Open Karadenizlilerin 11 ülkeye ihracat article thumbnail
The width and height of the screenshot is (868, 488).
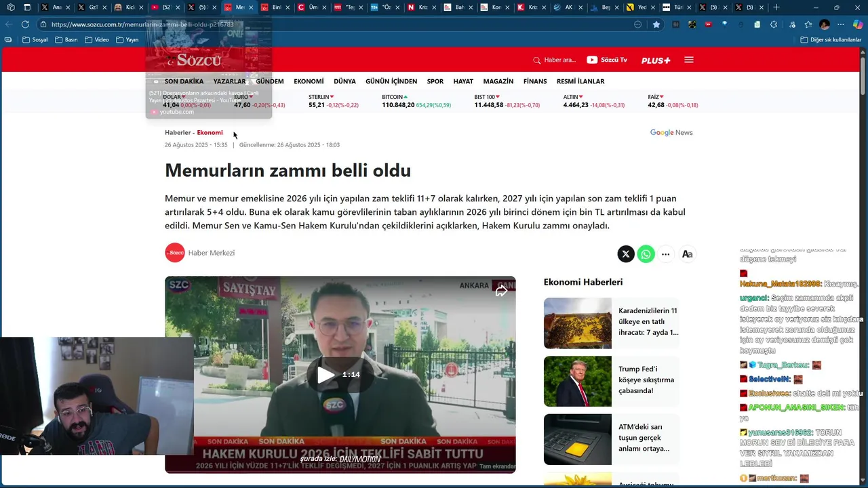click(577, 323)
